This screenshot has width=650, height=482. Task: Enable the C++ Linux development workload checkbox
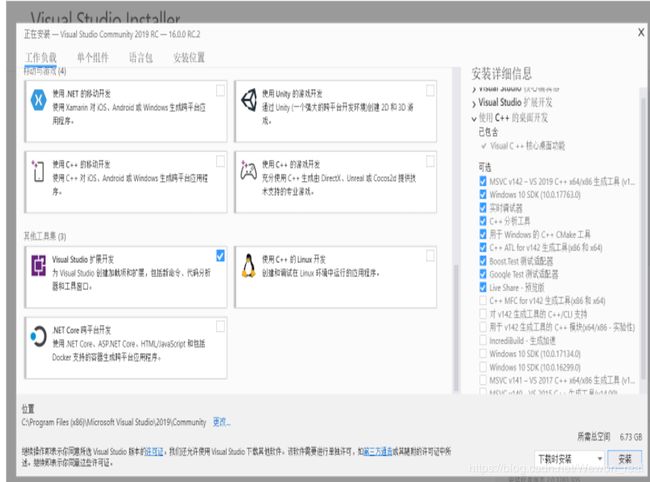pyautogui.click(x=430, y=256)
